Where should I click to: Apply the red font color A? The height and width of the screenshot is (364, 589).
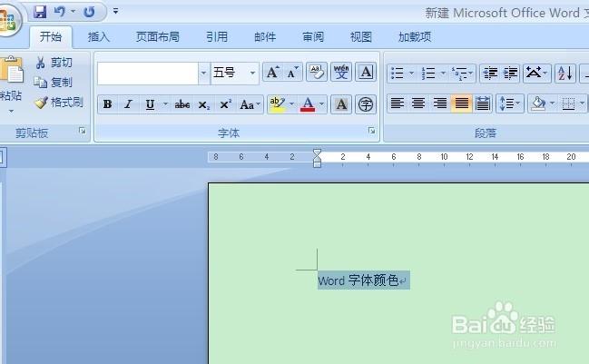[x=308, y=104]
